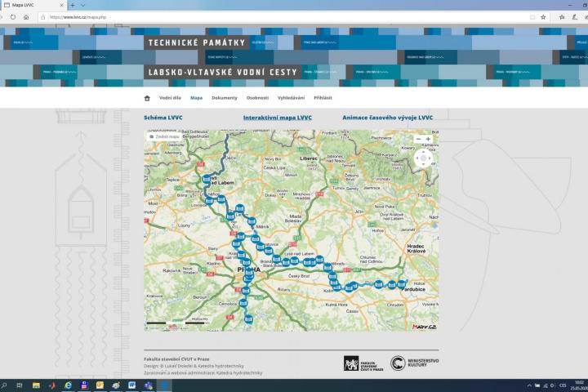Open the tab list dropdown chevron
This screenshot has width=588, height=392.
pyautogui.click(x=82, y=5)
